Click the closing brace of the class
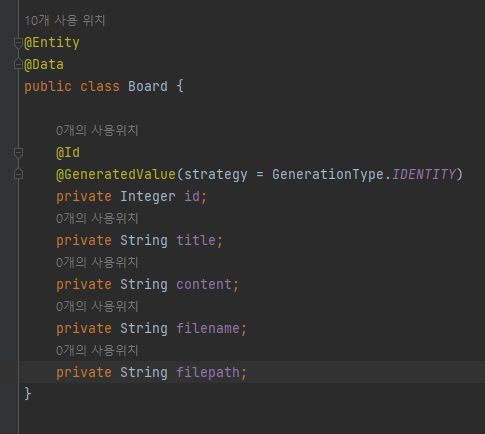This screenshot has width=485, height=434. point(28,394)
